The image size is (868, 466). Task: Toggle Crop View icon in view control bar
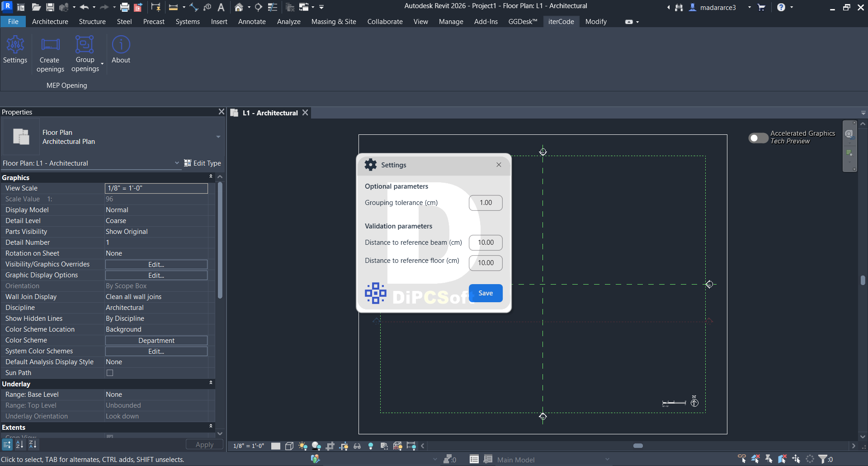point(330,446)
